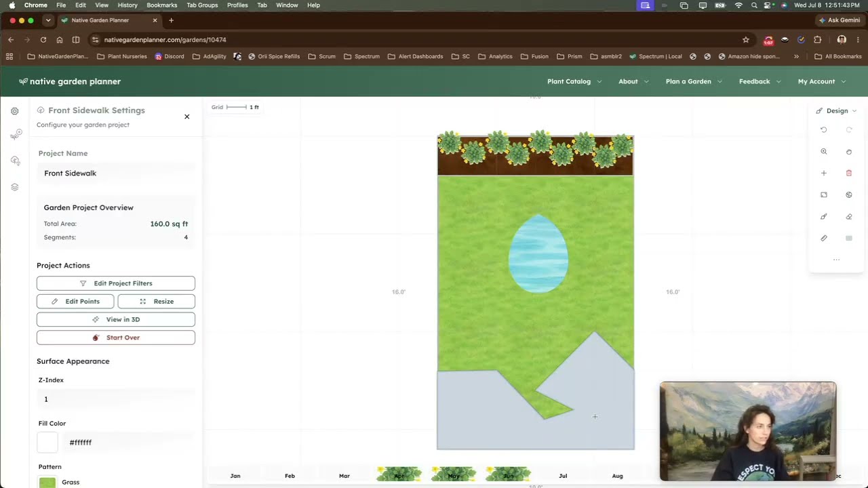Open the white Fill Color swatch
This screenshot has height=488, width=868.
pyautogui.click(x=47, y=443)
